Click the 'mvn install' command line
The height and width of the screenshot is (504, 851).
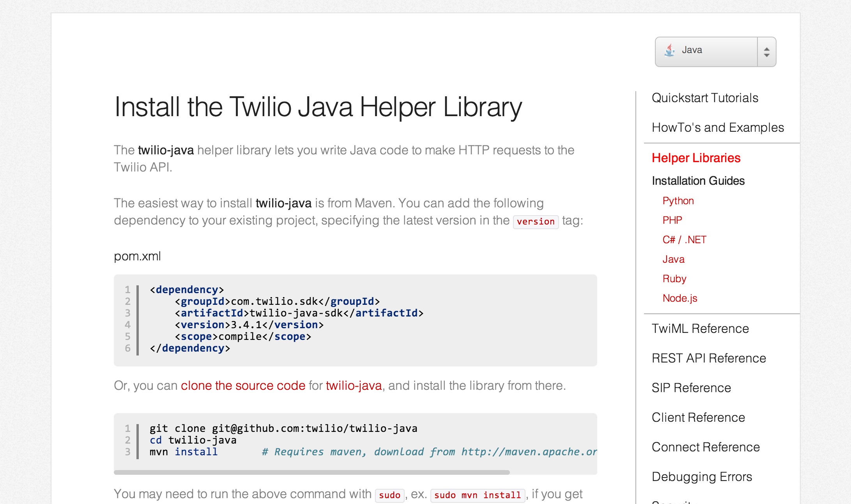pyautogui.click(x=184, y=452)
